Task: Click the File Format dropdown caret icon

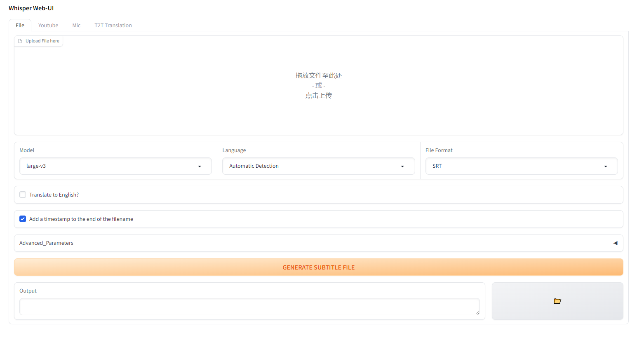Action: pyautogui.click(x=606, y=166)
